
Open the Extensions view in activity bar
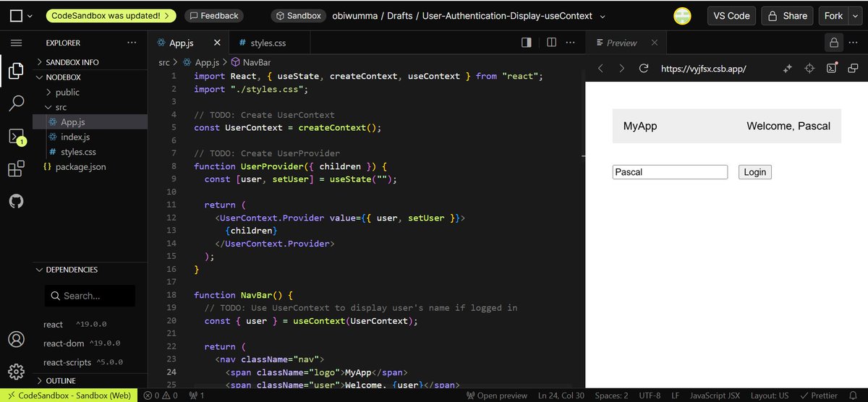point(16,169)
